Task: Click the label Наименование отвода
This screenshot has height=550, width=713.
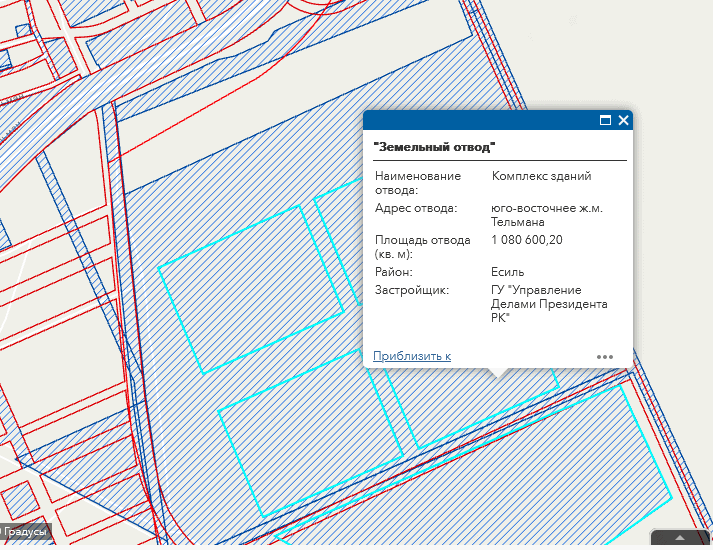Action: pos(418,183)
